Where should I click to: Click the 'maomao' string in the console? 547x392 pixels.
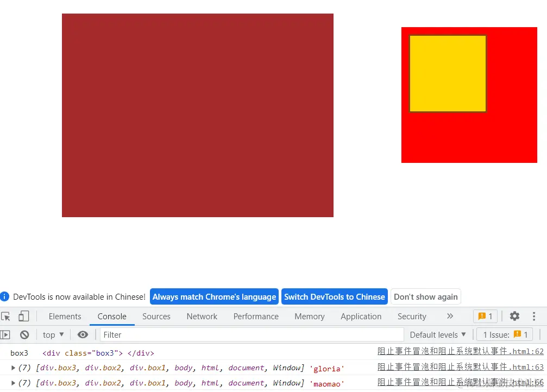click(x=327, y=384)
